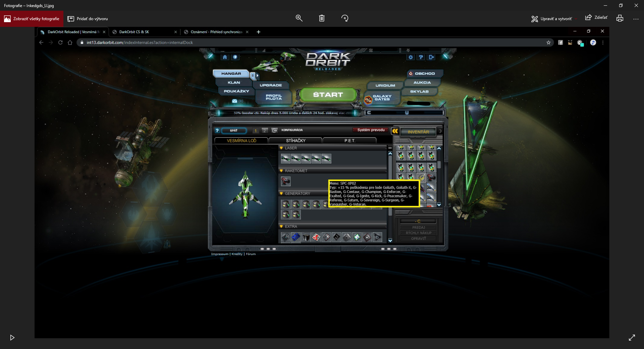Click the yellow double-arrow beside INVENTÁR
This screenshot has width=644, height=349.
pyautogui.click(x=395, y=131)
